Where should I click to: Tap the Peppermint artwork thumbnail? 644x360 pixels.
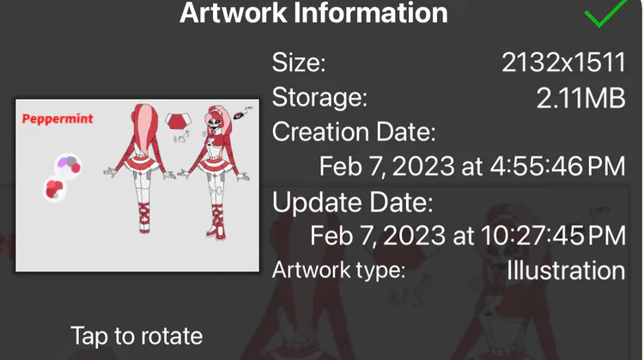[x=137, y=185]
